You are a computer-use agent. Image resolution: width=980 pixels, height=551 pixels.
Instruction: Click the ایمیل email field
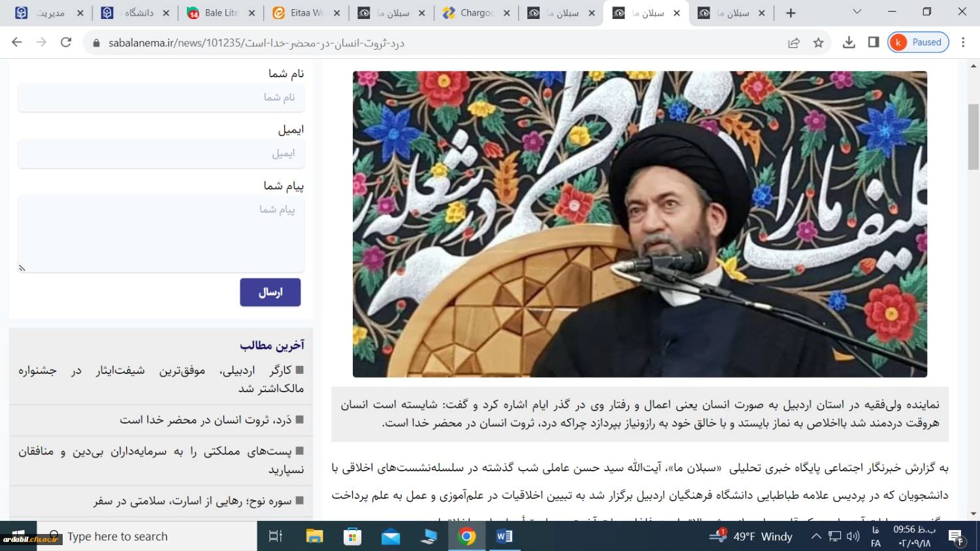(x=161, y=154)
